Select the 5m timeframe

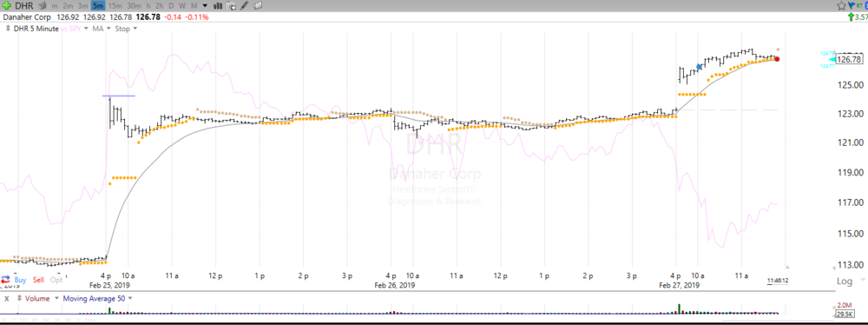pos(98,6)
